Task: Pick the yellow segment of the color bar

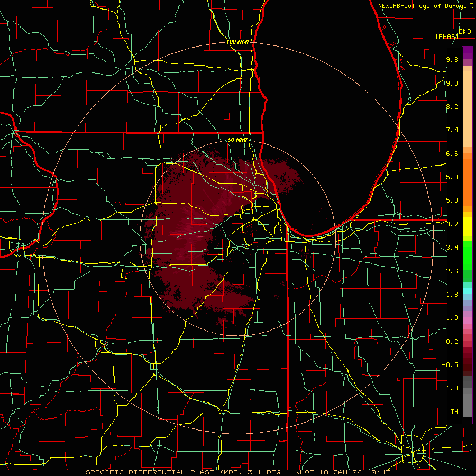Action: pos(467,227)
